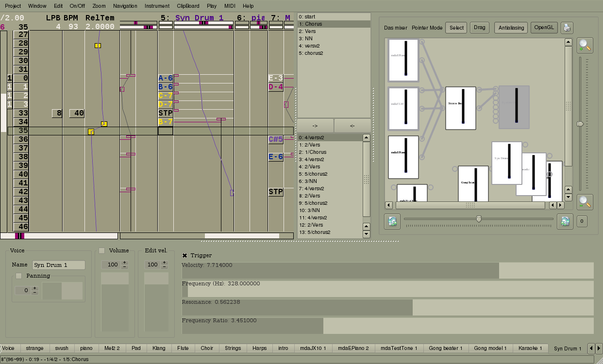603x364 pixels.
Task: Increase the Volume value with the plus stepper
Action: (124, 263)
